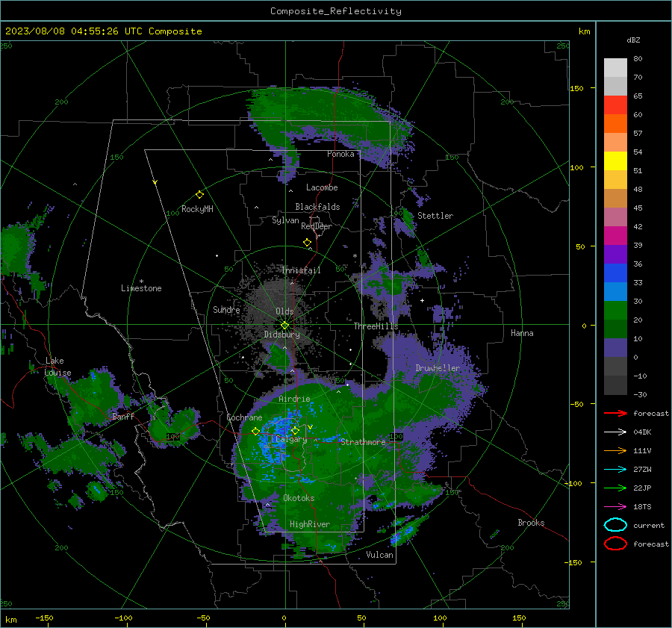This screenshot has height=628, width=672.
Task: Click the Sylvan label
Action: [x=285, y=220]
